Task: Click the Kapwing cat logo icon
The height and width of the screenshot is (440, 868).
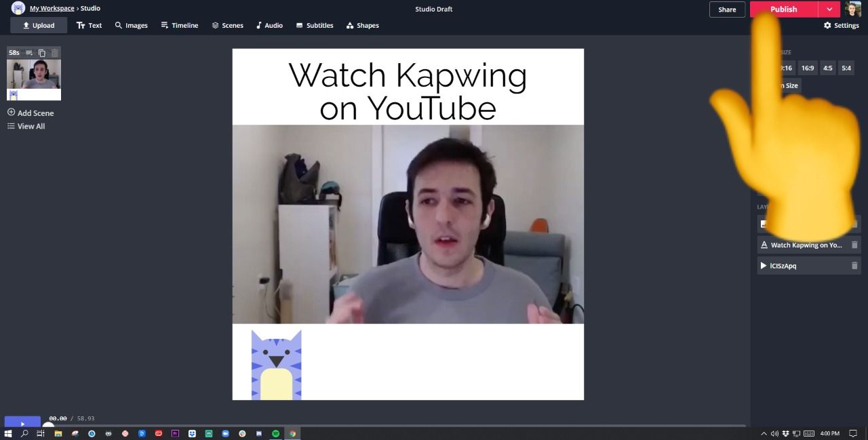Action: pos(18,8)
